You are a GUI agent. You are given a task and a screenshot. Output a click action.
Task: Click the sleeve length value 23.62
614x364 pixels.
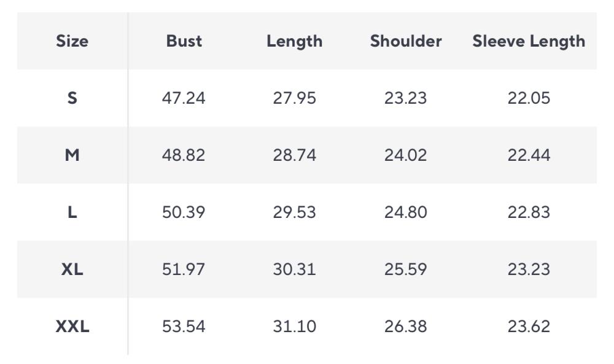point(529,327)
